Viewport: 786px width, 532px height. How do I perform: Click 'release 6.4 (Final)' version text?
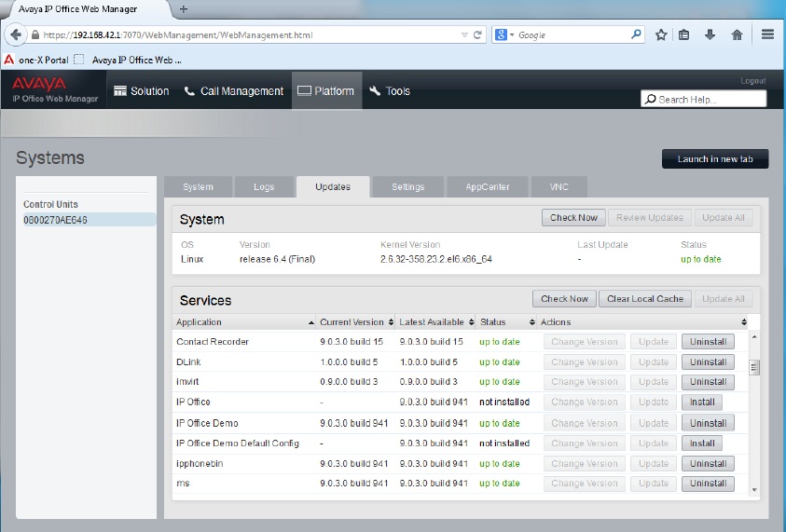pos(277,259)
